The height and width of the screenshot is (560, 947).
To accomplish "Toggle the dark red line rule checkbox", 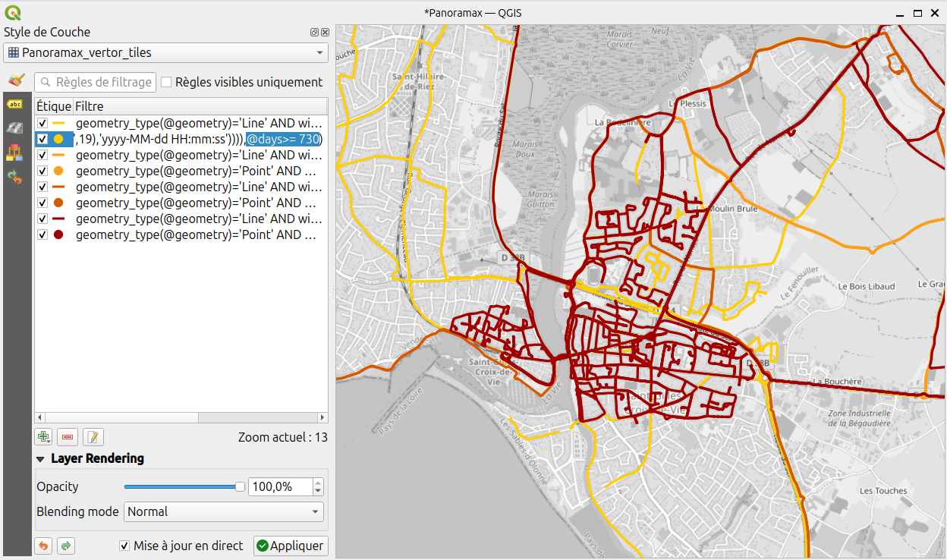I will pos(42,219).
